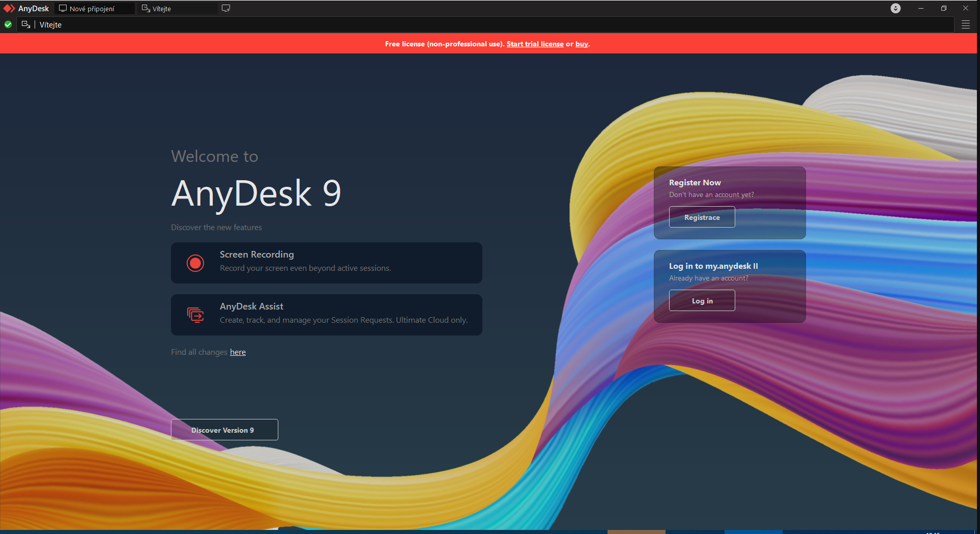
Task: Click 'Don't have an account yet?' text
Action: pyautogui.click(x=711, y=194)
